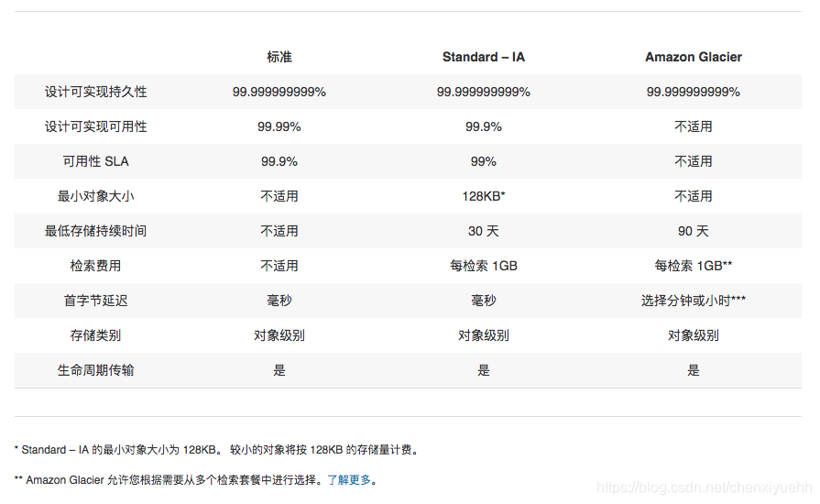Click the 90 天 storage duration value
820x504 pixels.
click(694, 231)
